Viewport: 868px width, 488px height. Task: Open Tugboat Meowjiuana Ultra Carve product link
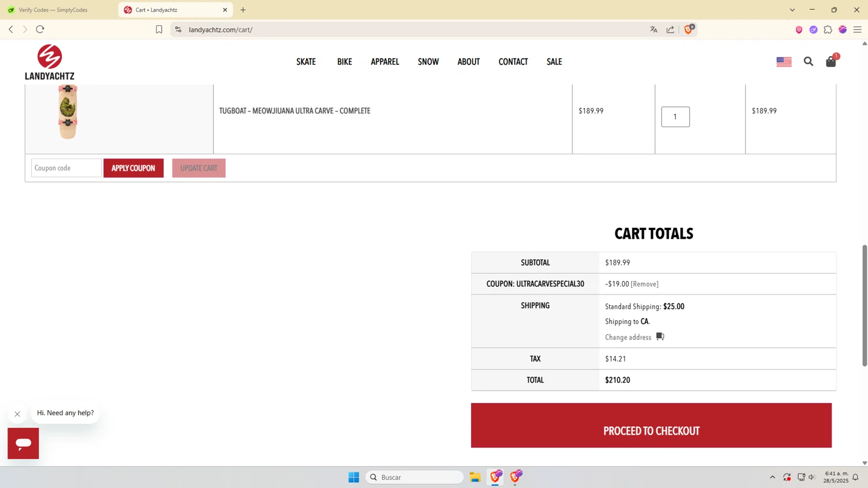(x=295, y=111)
